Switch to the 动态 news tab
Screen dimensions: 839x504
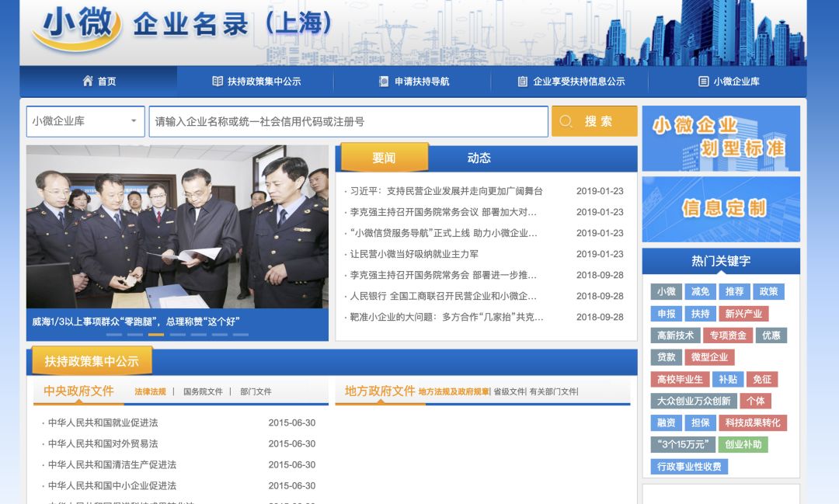[482, 157]
